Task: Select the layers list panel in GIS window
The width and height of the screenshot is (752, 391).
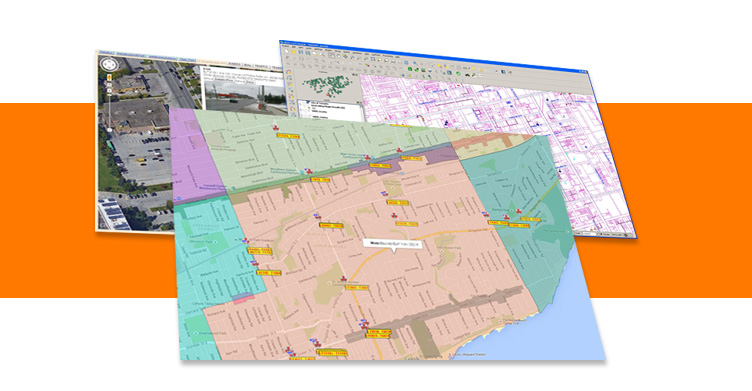Action: click(330, 110)
